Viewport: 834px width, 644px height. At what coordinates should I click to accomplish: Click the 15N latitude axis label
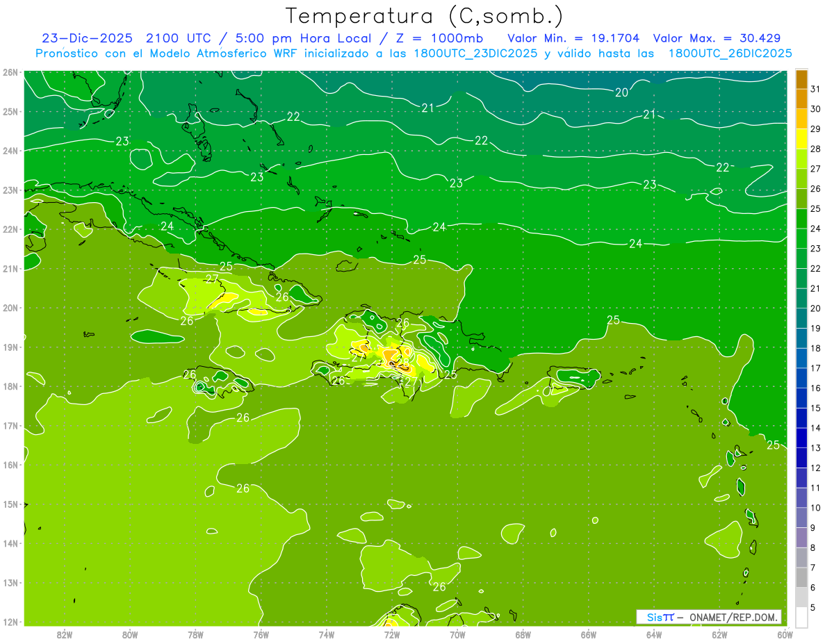[x=10, y=504]
